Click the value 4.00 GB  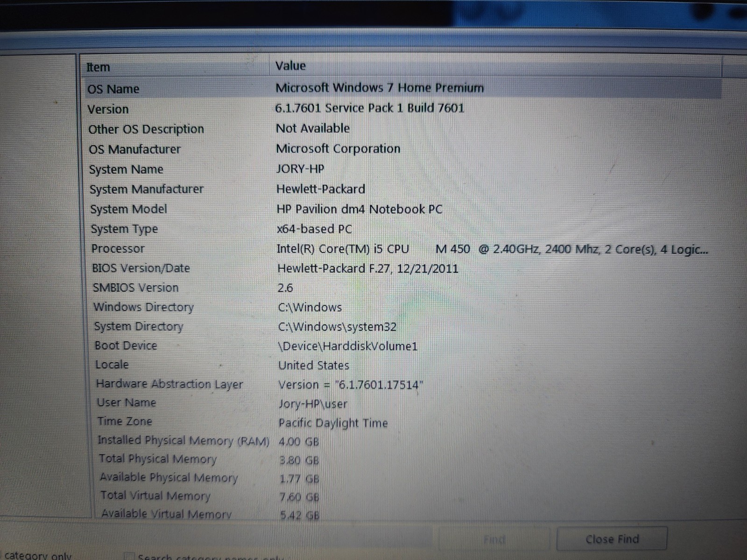[x=299, y=441]
